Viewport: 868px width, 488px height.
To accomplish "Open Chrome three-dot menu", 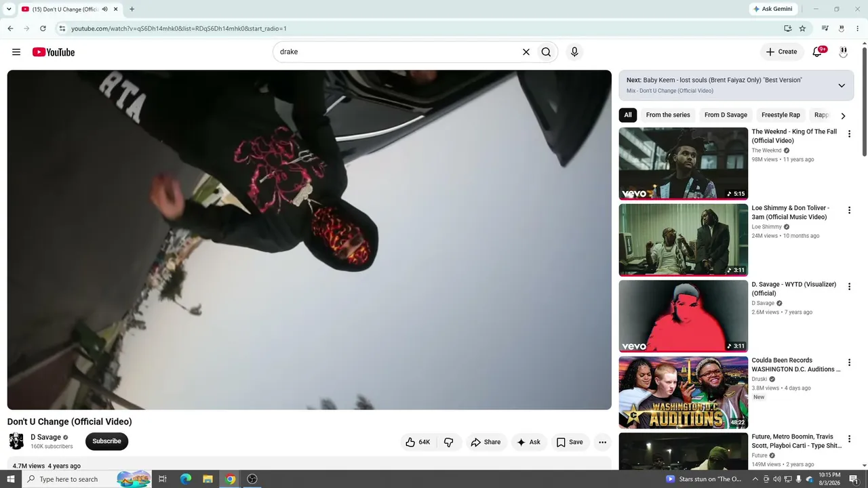I will pos(858,28).
